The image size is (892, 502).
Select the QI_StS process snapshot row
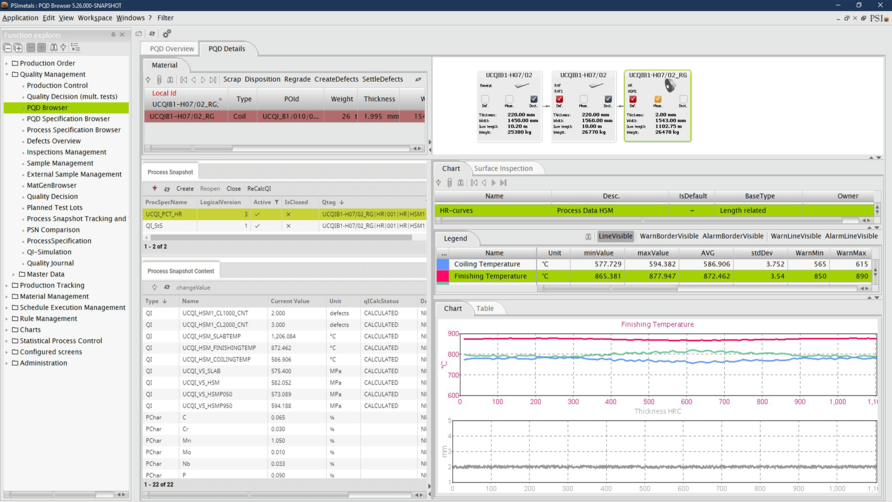[x=284, y=226]
